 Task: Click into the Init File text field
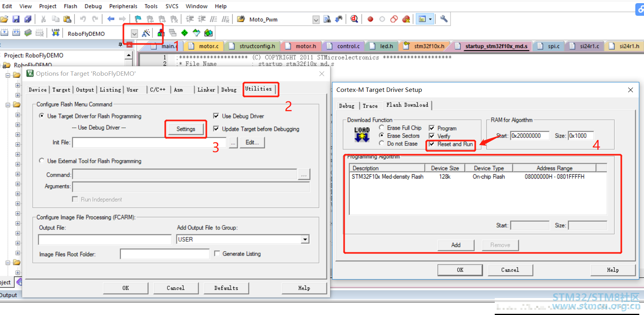tap(149, 142)
